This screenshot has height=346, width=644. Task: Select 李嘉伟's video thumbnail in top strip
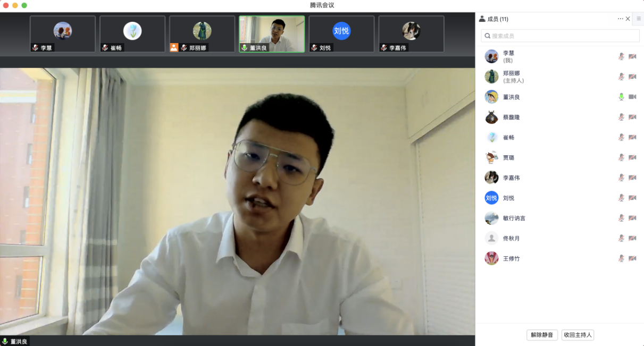(411, 33)
